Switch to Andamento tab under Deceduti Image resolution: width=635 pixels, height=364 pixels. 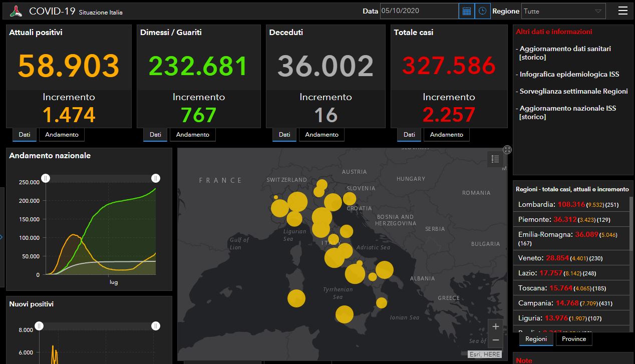(322, 135)
